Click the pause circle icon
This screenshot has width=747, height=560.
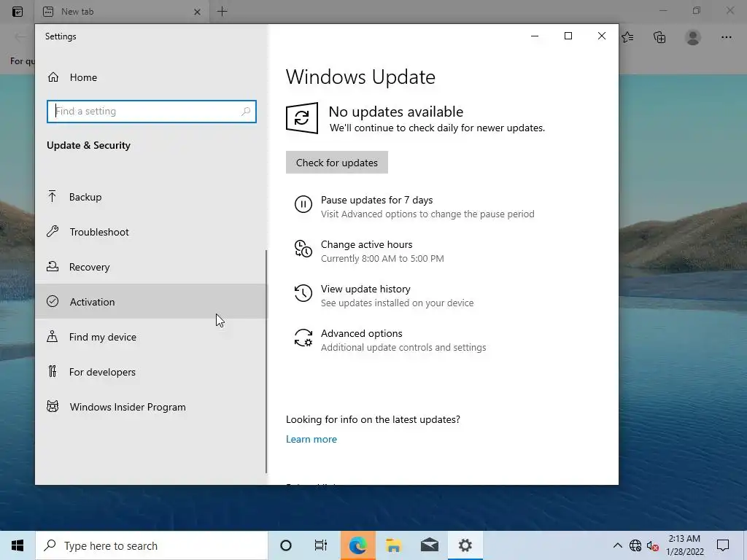pos(303,204)
